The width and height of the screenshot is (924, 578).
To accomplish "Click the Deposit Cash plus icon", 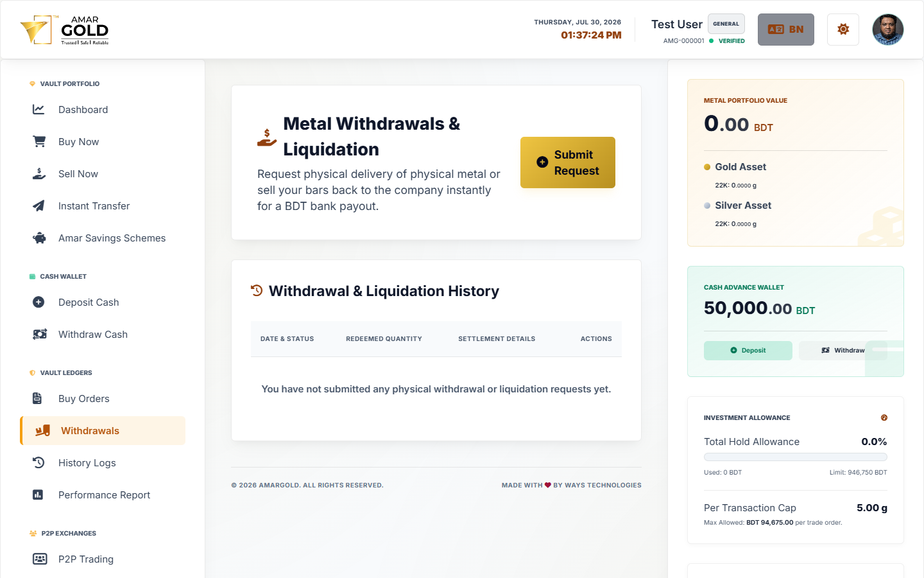I will 38,302.
